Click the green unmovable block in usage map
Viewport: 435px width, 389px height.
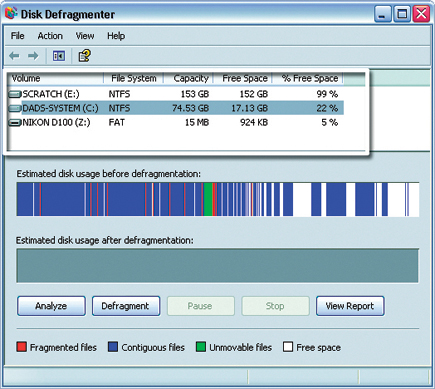[208, 199]
